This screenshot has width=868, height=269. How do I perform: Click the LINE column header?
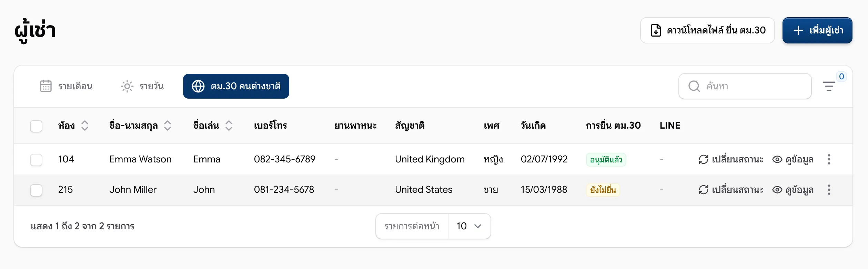pyautogui.click(x=670, y=126)
